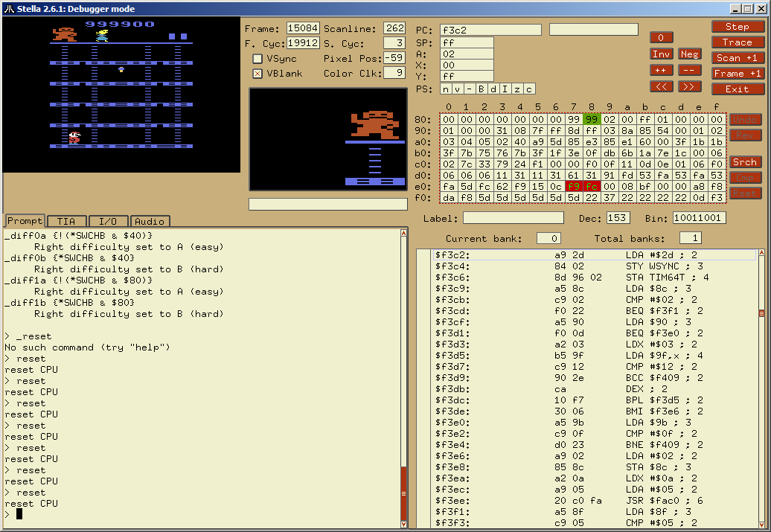The image size is (771, 532).
Task: Click the Neg button
Action: pos(689,54)
